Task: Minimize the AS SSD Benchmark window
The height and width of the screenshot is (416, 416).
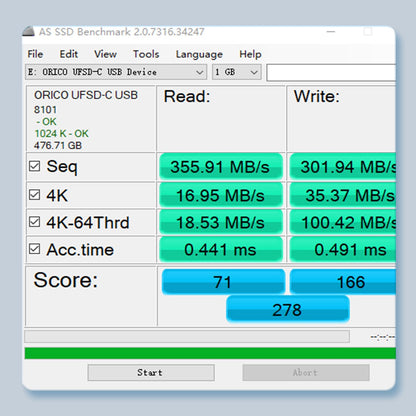Action: coord(331,32)
